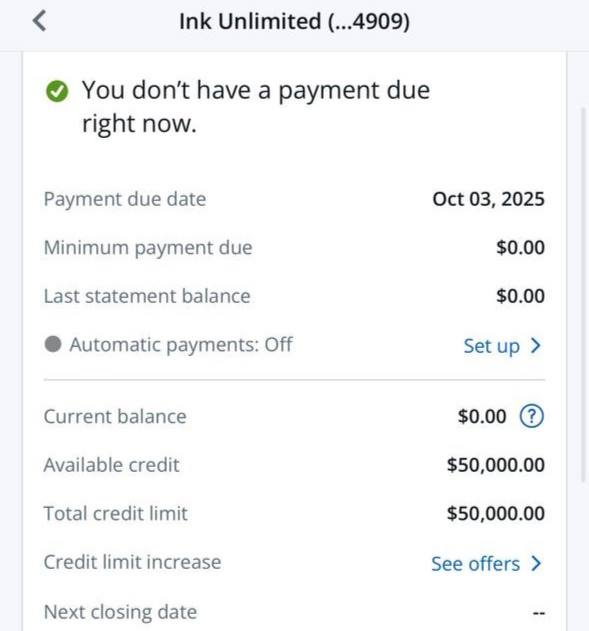Open the Current balance help question mark

[532, 416]
